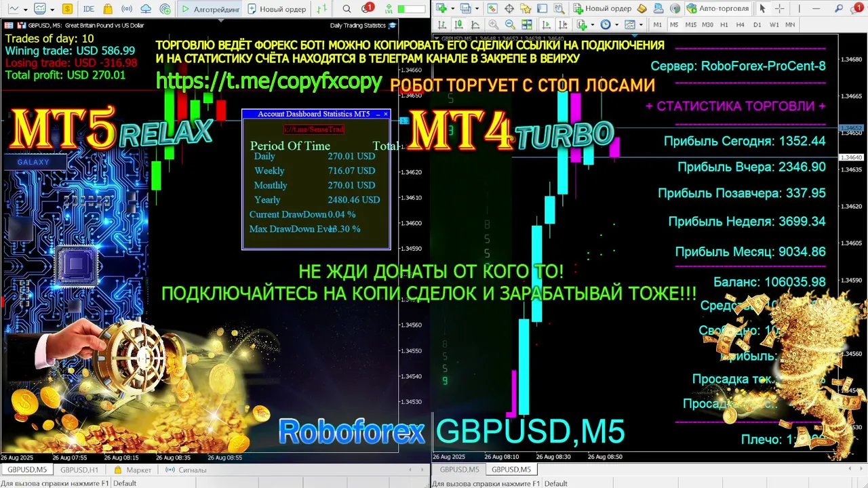Toggle the Market Watch window in MT4
This screenshot has height=488, width=868.
492,9
